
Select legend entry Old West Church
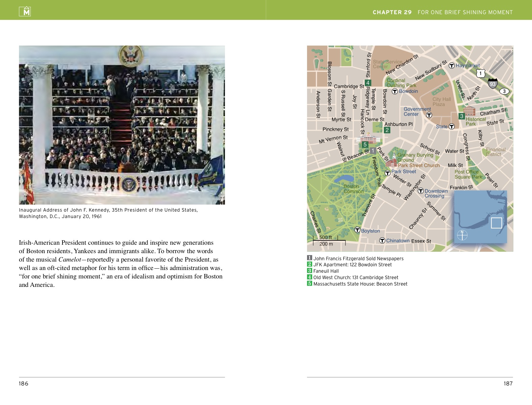(x=353, y=277)
